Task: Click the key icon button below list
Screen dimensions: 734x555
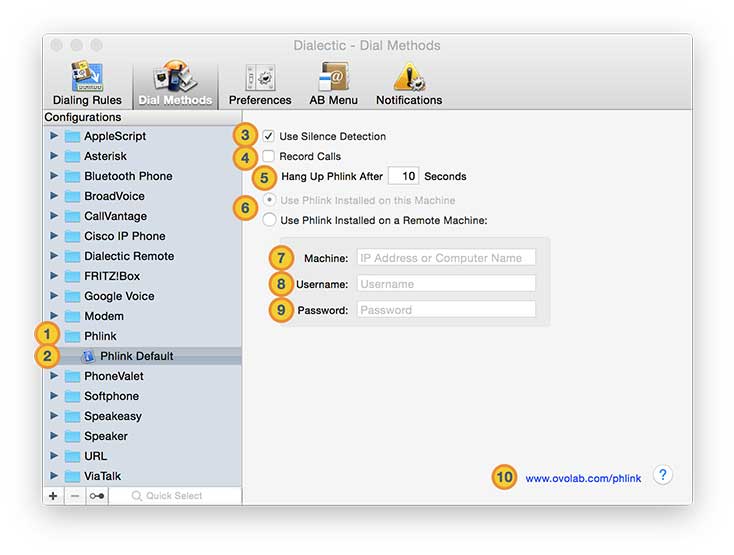Action: tap(97, 496)
